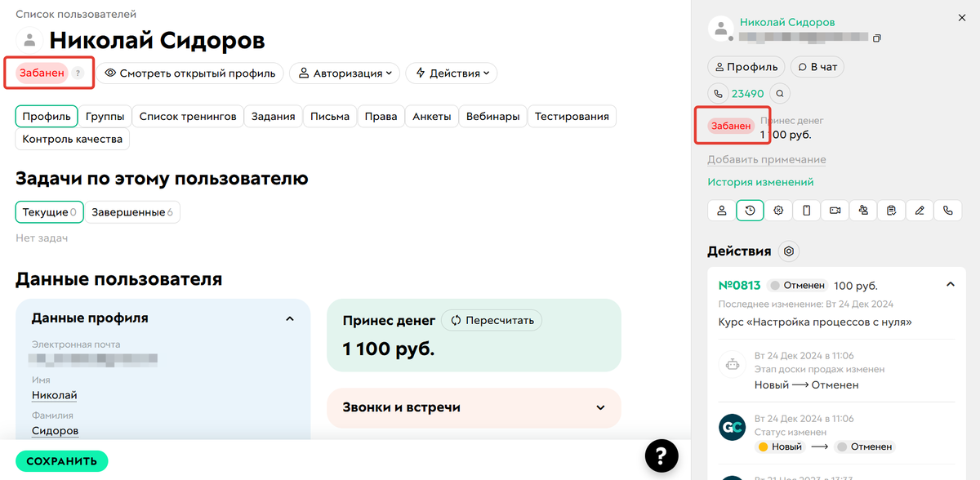
Task: Open the Авторизация dropdown
Action: coord(344,73)
